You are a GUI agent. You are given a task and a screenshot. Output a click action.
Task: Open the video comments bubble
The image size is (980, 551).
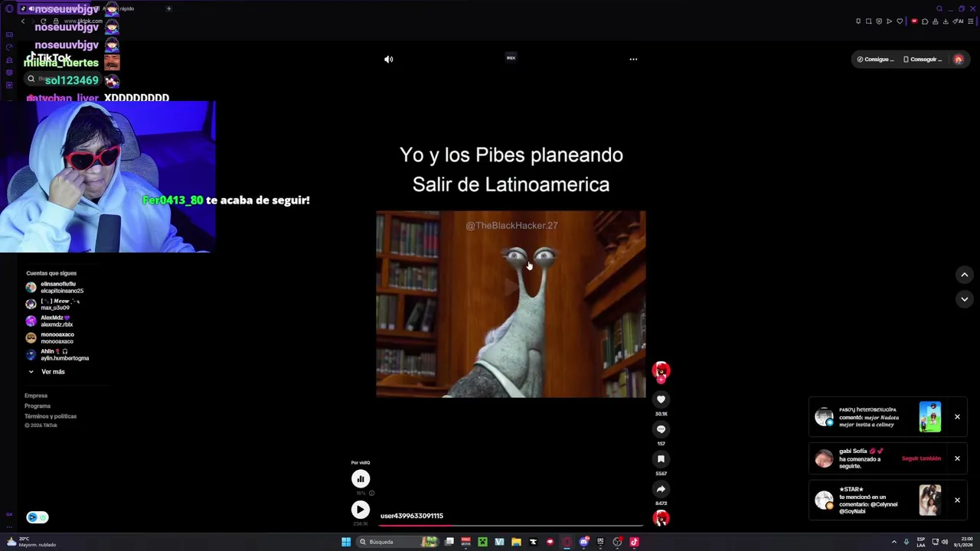(661, 429)
